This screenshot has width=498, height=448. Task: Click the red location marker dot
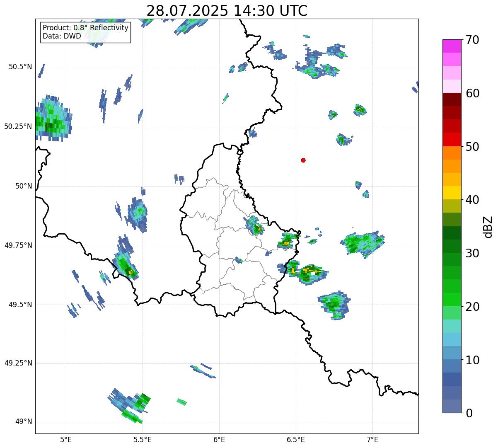coord(303,160)
